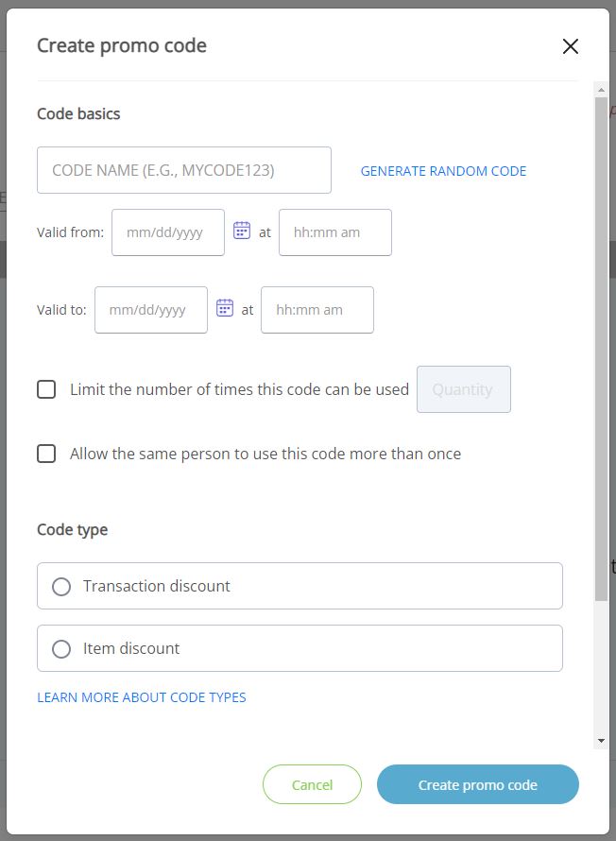Screen dimensions: 616x841
Task: Allow same person to reuse the code
Action: tap(46, 453)
